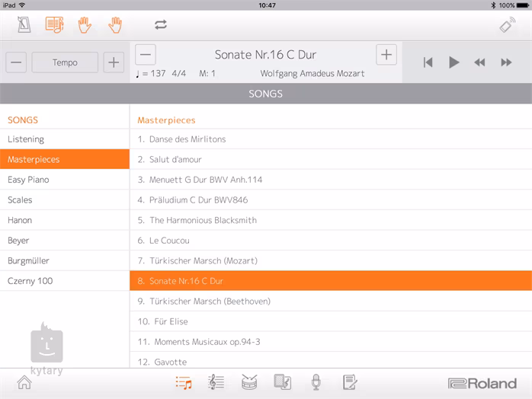The height and width of the screenshot is (399, 532).
Task: Open the piano remote connection icon
Action: click(508, 24)
